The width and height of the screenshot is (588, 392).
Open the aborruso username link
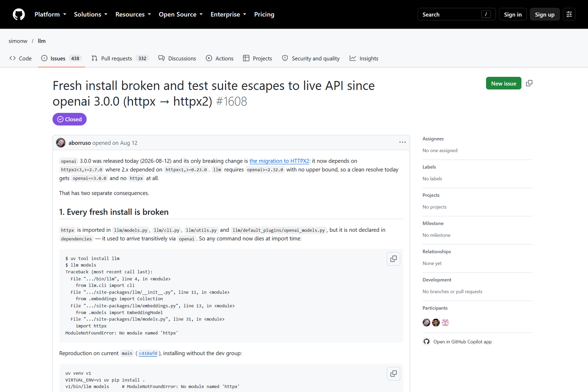pyautogui.click(x=80, y=143)
